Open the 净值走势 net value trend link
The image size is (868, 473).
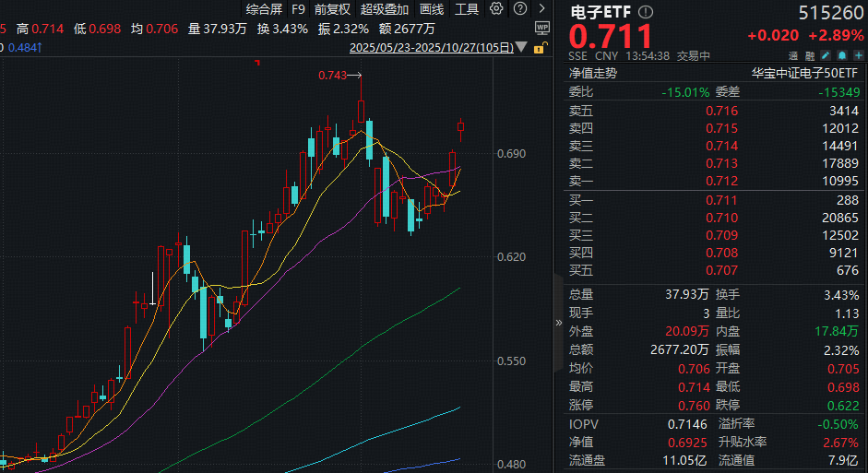(x=592, y=73)
